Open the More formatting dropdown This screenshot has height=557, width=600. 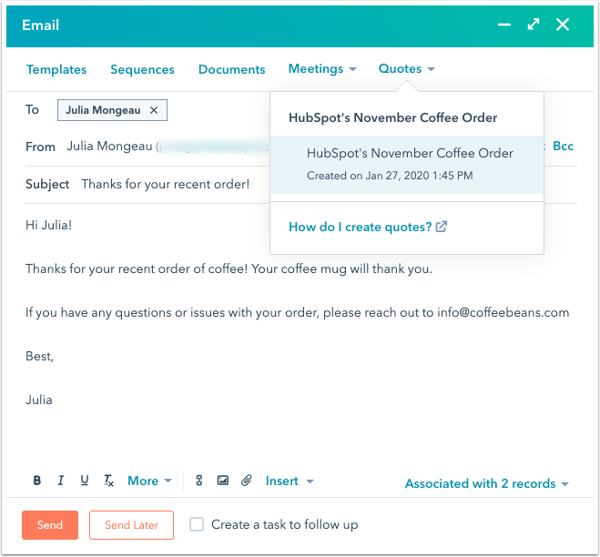point(149,481)
